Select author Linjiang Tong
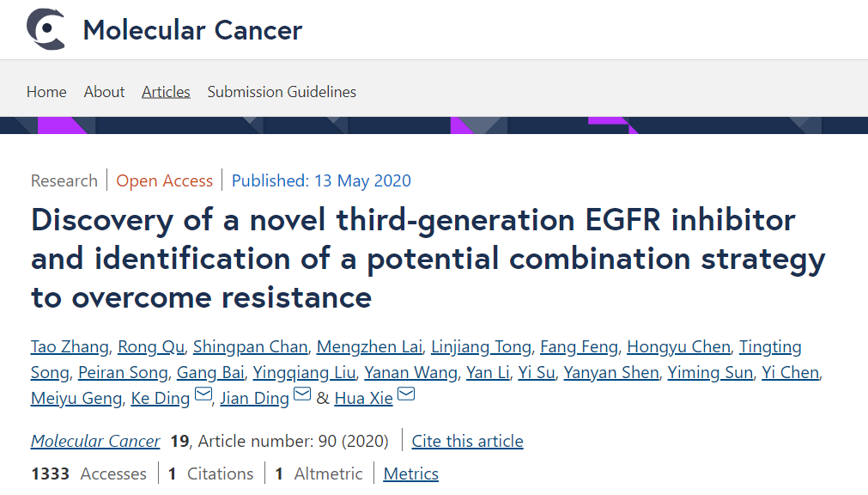This screenshot has height=495, width=868. [x=481, y=347]
